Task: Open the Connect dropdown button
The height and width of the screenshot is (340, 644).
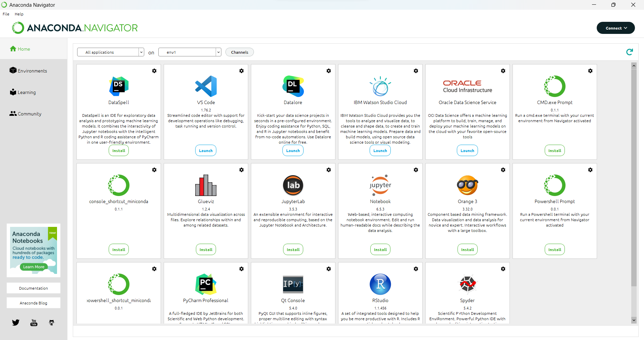Action: point(616,28)
